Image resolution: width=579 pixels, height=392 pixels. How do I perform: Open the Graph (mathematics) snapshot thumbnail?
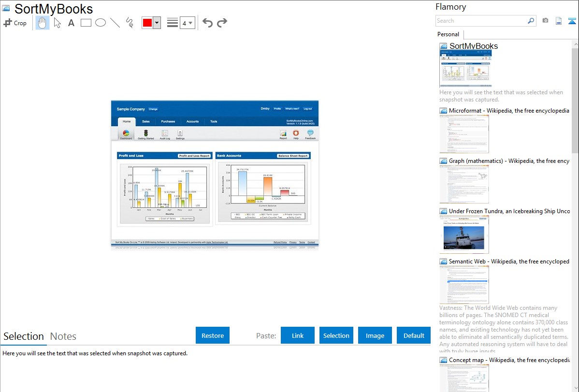coord(464,184)
